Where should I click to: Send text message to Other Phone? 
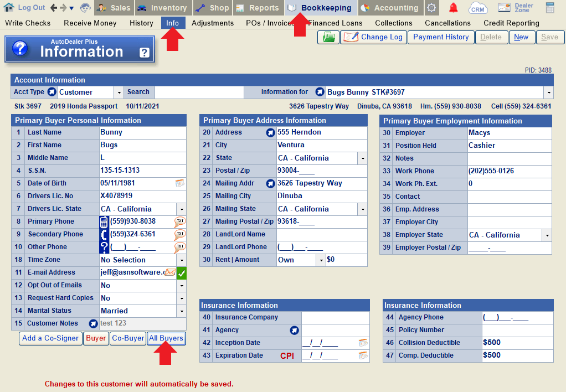click(180, 247)
